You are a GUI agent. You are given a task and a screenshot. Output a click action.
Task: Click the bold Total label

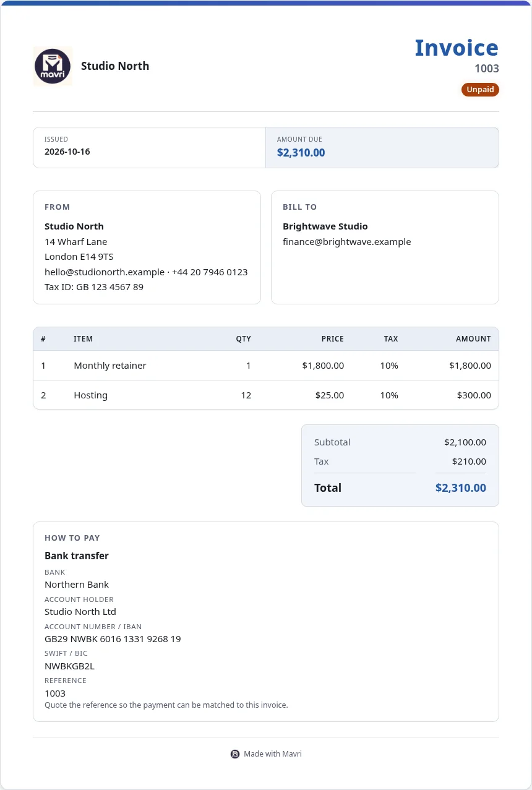click(328, 488)
